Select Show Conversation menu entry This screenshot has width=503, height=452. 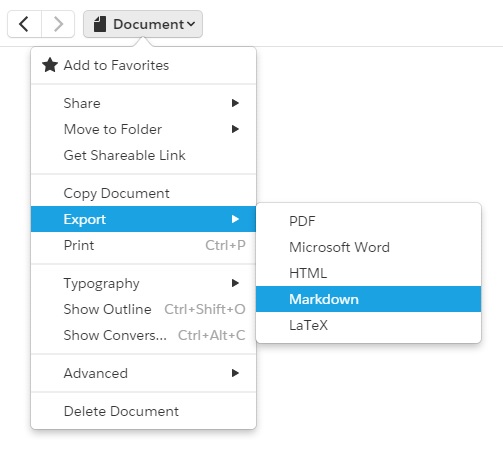[143, 335]
